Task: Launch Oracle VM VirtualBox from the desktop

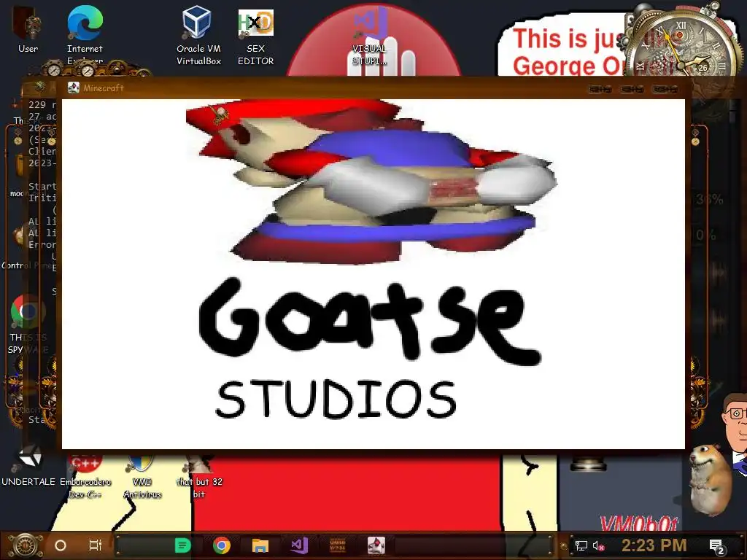Action: [198, 35]
